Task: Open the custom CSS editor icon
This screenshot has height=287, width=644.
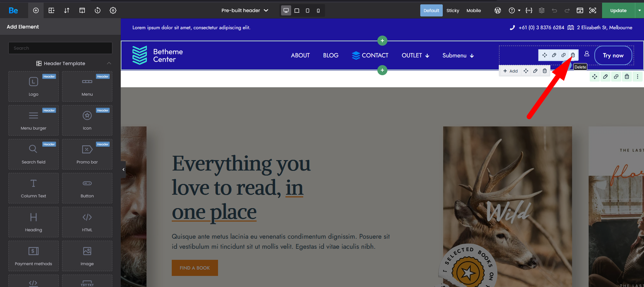Action: [529, 10]
